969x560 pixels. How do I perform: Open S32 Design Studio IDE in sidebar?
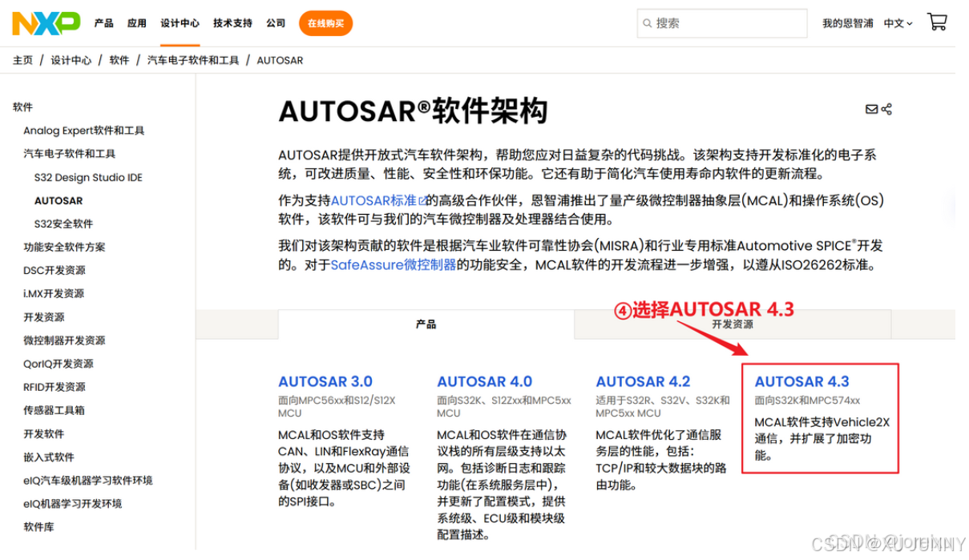pos(88,177)
